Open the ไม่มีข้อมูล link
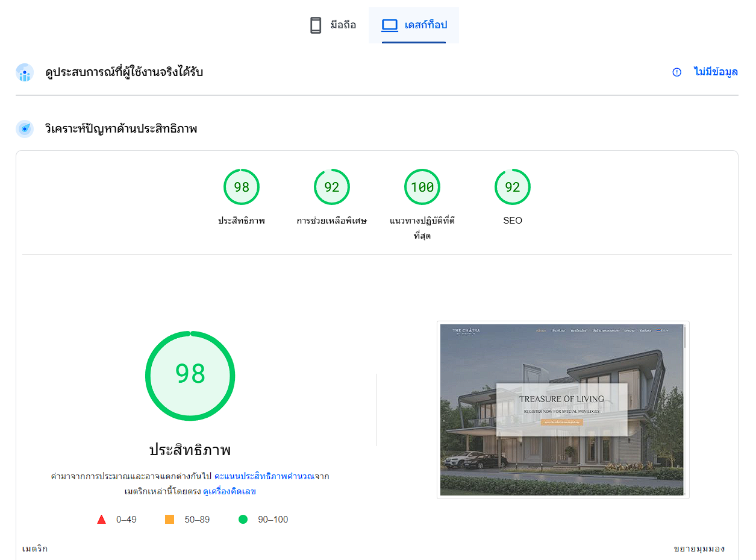 point(716,72)
